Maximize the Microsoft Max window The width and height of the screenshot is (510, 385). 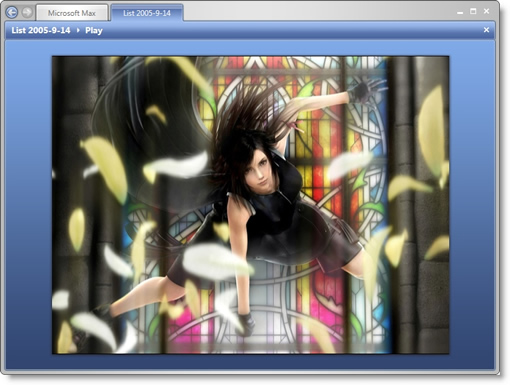pos(473,11)
